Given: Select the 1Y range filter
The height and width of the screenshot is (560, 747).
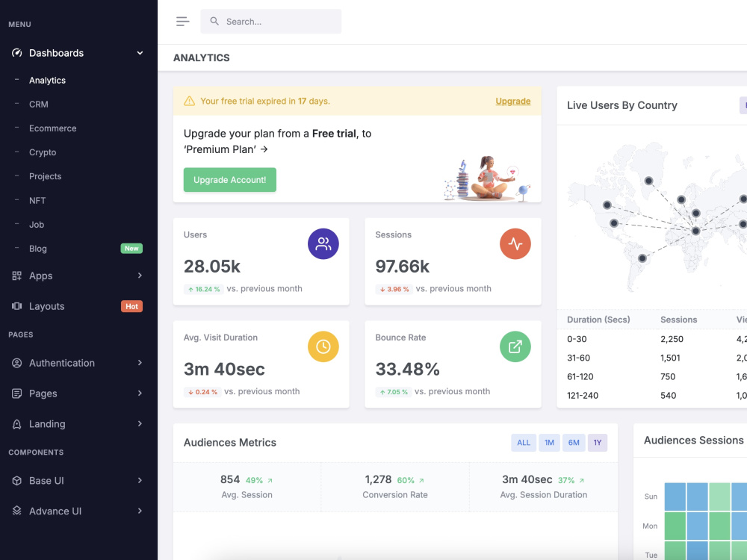Looking at the screenshot, I should click(x=598, y=443).
